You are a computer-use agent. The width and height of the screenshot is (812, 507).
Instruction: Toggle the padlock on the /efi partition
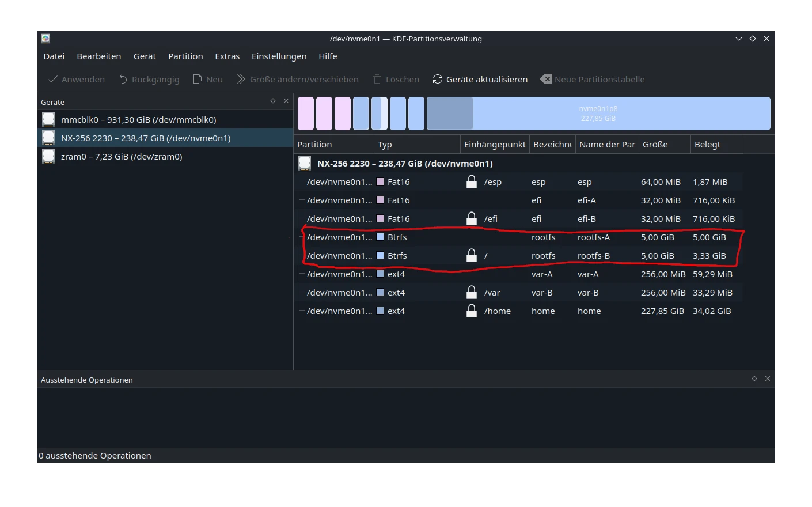pyautogui.click(x=472, y=218)
